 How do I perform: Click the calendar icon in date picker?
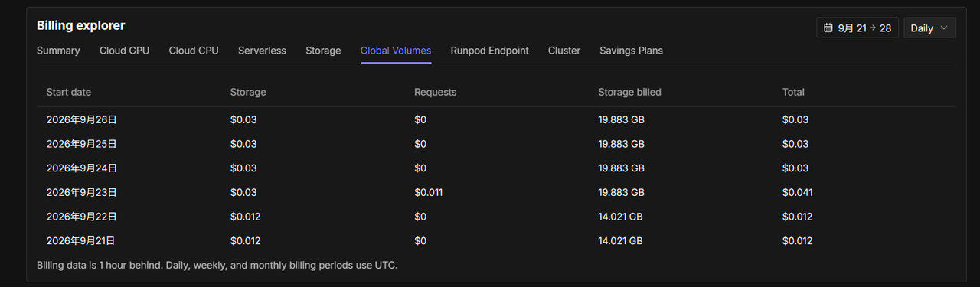pyautogui.click(x=828, y=28)
